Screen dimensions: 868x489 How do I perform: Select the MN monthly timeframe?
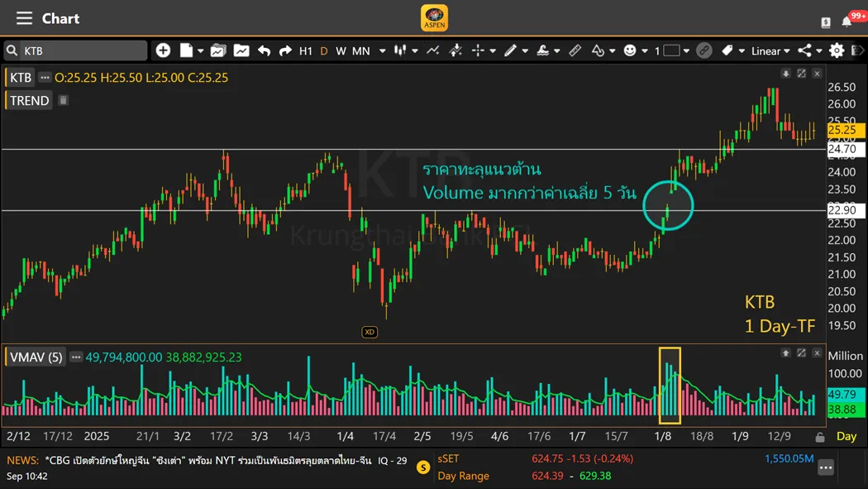[x=361, y=50]
